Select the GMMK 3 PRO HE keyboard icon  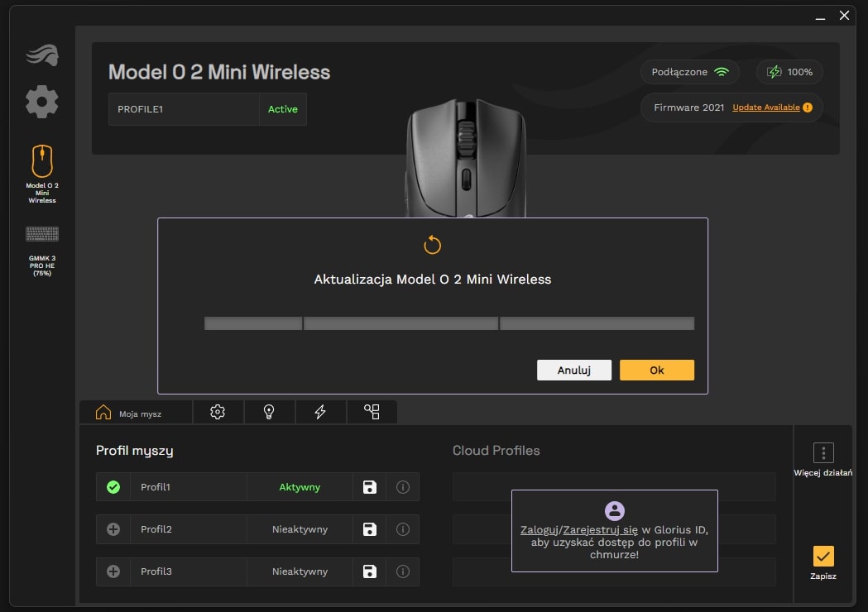pyautogui.click(x=42, y=234)
